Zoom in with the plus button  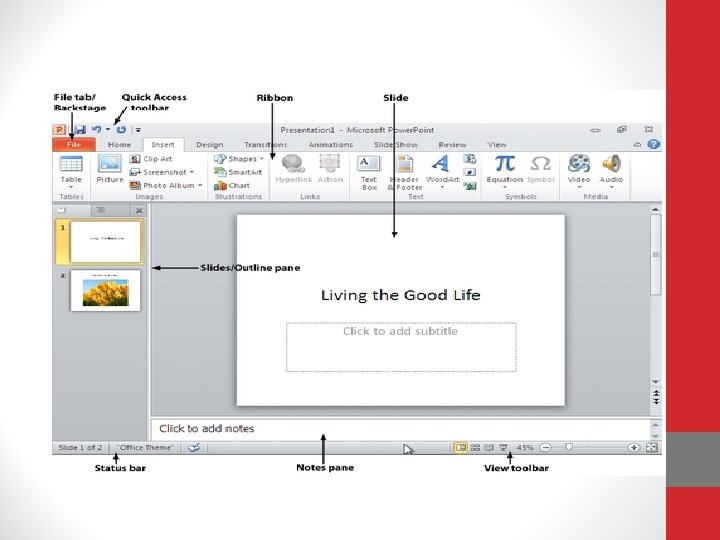click(634, 447)
